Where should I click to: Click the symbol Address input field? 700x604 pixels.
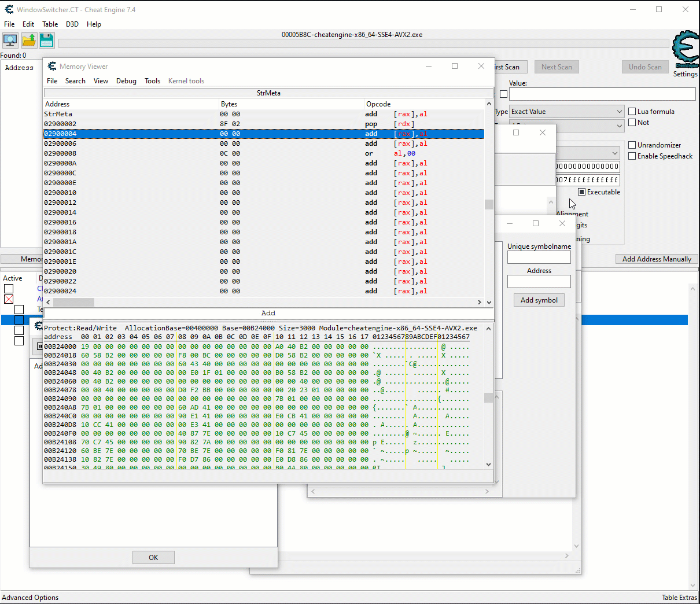[x=539, y=282]
